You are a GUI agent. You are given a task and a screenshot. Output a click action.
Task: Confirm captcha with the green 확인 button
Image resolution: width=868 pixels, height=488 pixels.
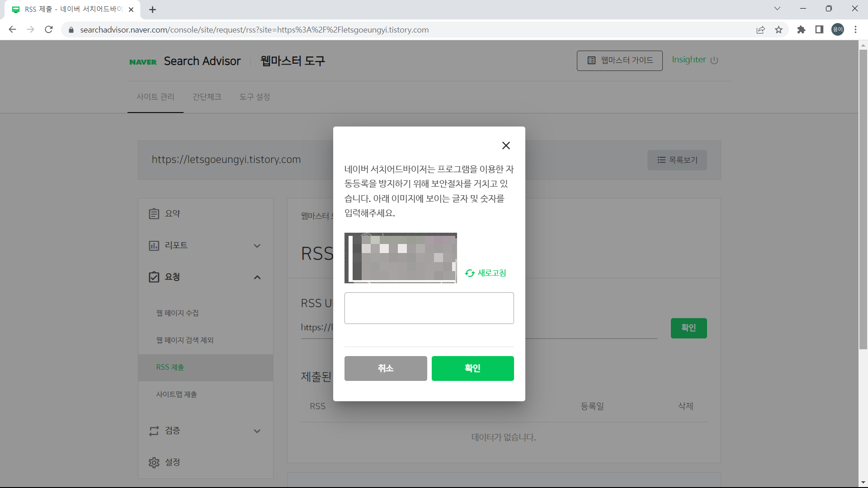click(x=472, y=368)
